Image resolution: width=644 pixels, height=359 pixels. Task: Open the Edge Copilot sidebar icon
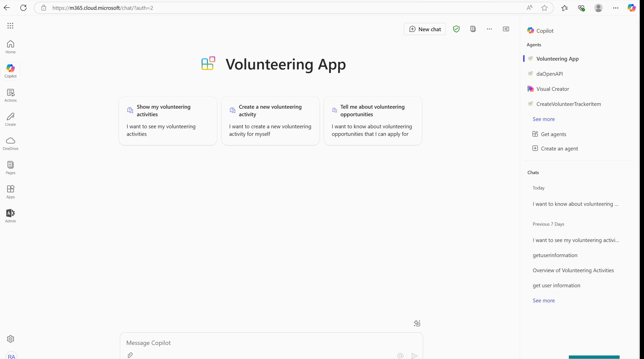click(x=631, y=8)
